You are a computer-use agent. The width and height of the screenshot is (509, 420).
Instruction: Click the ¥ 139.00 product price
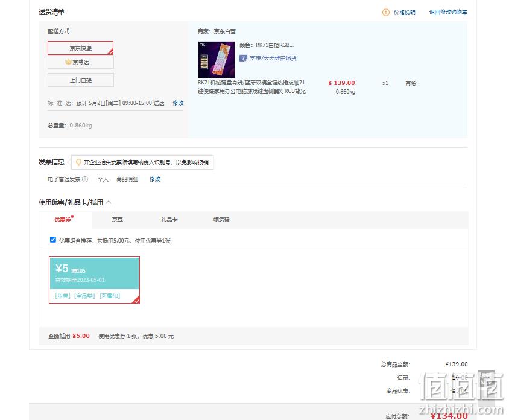click(341, 83)
